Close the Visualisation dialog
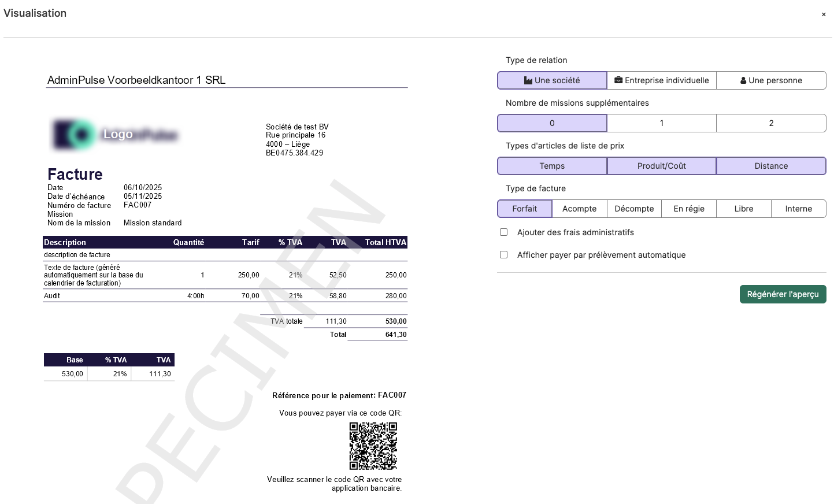This screenshot has height=504, width=834. [824, 14]
